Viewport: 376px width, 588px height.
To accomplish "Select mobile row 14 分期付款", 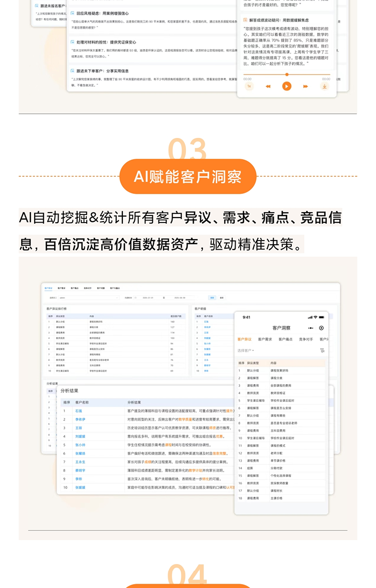I will tap(281, 468).
